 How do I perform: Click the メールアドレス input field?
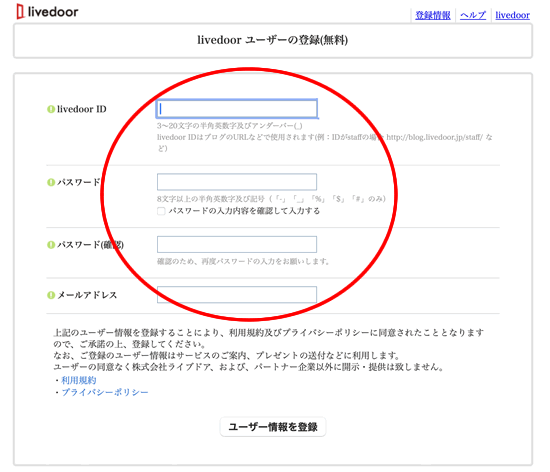237,295
